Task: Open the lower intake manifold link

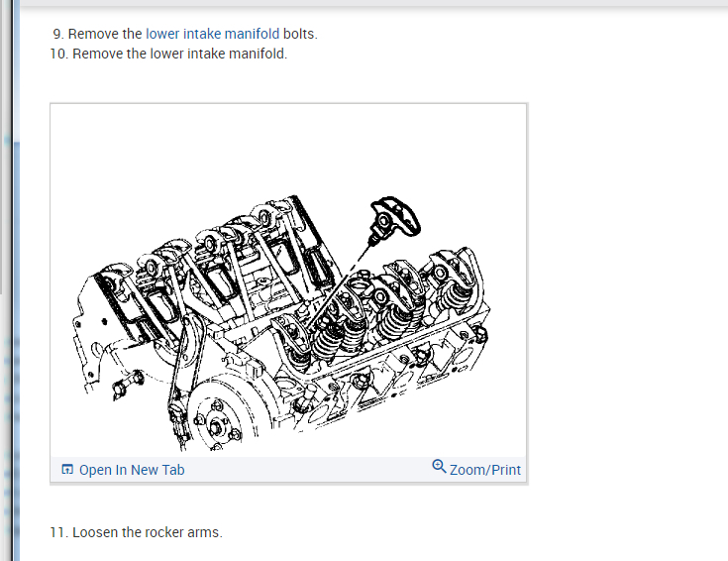Action: (x=212, y=34)
